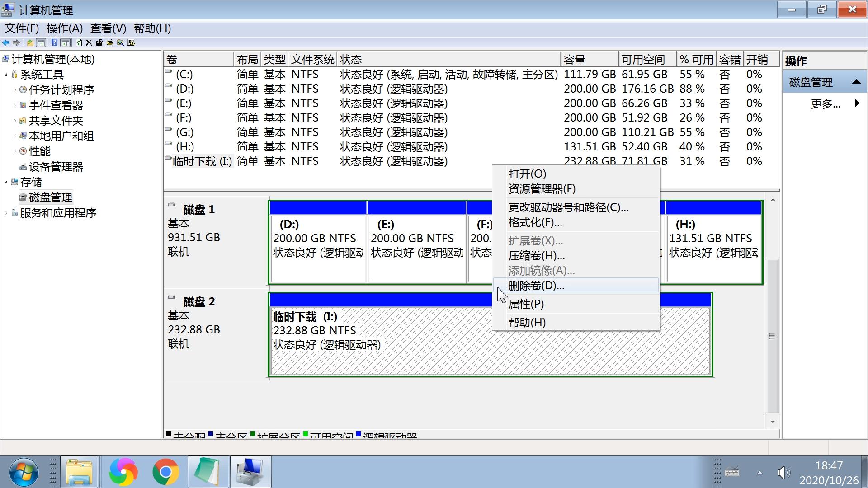Click the Properties toolbar icon

pyautogui.click(x=99, y=42)
